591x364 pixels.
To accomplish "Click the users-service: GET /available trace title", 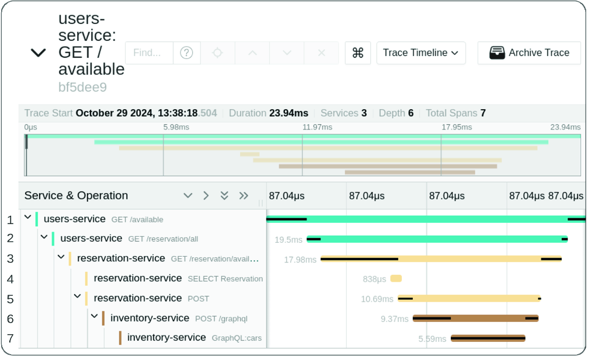I will [91, 44].
